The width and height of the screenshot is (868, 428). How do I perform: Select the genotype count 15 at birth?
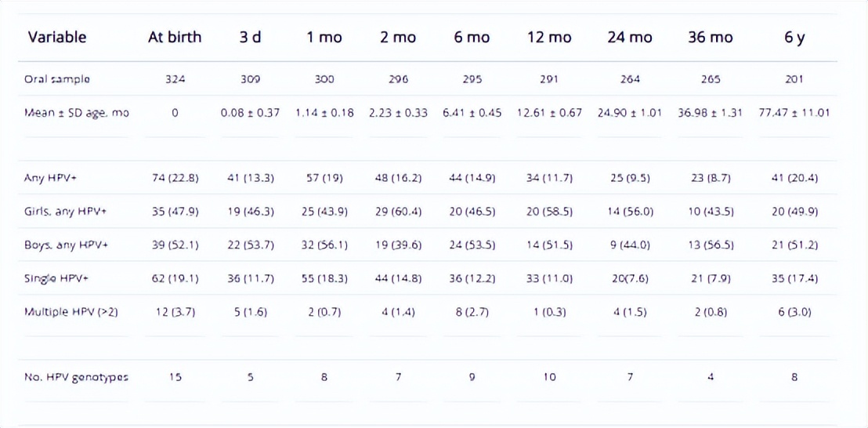coord(175,377)
